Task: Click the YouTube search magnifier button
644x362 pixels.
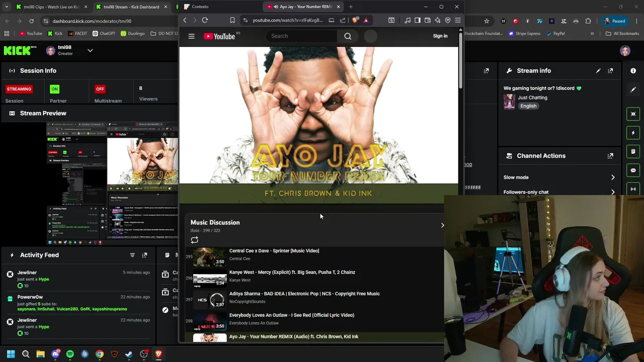Action: pos(348,36)
